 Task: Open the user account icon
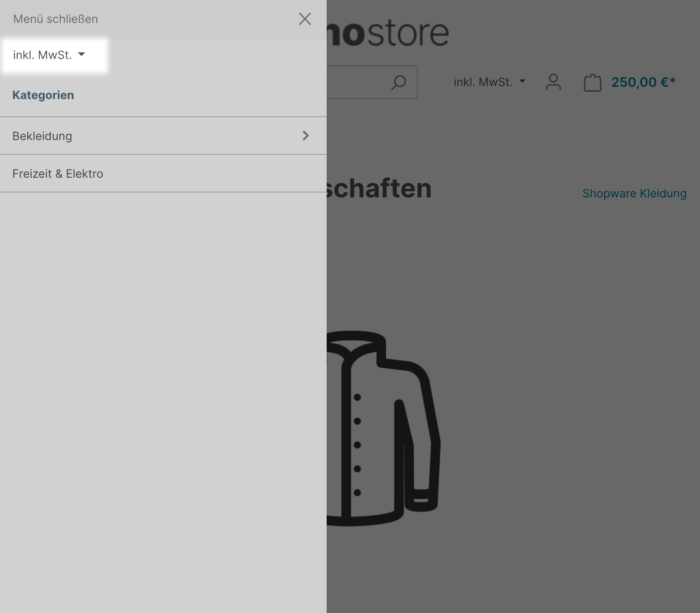pos(553,82)
